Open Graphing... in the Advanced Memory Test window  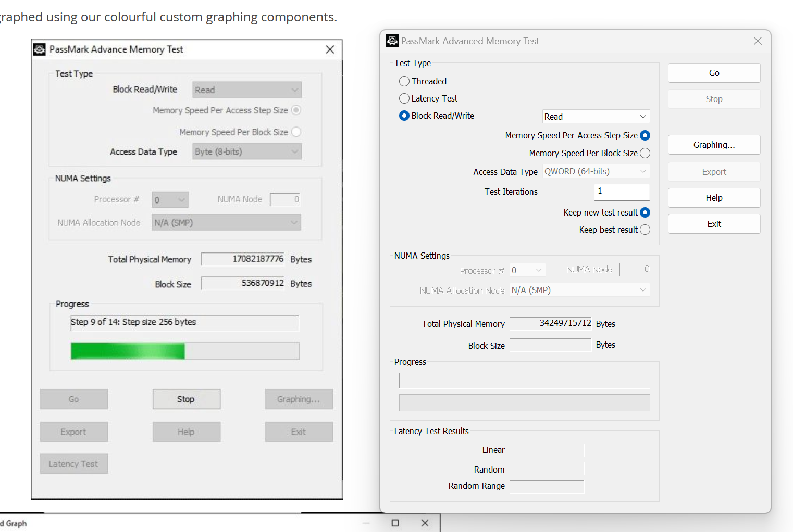pos(714,145)
